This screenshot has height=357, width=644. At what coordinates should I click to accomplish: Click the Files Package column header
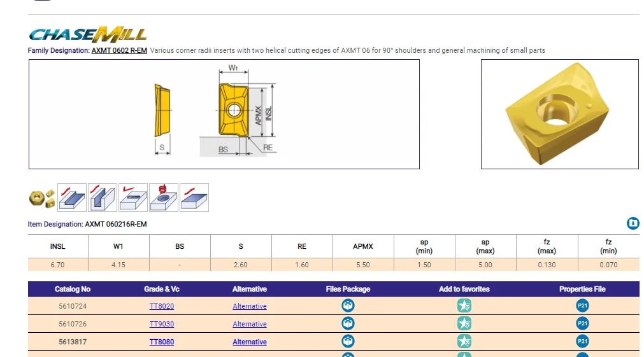348,290
